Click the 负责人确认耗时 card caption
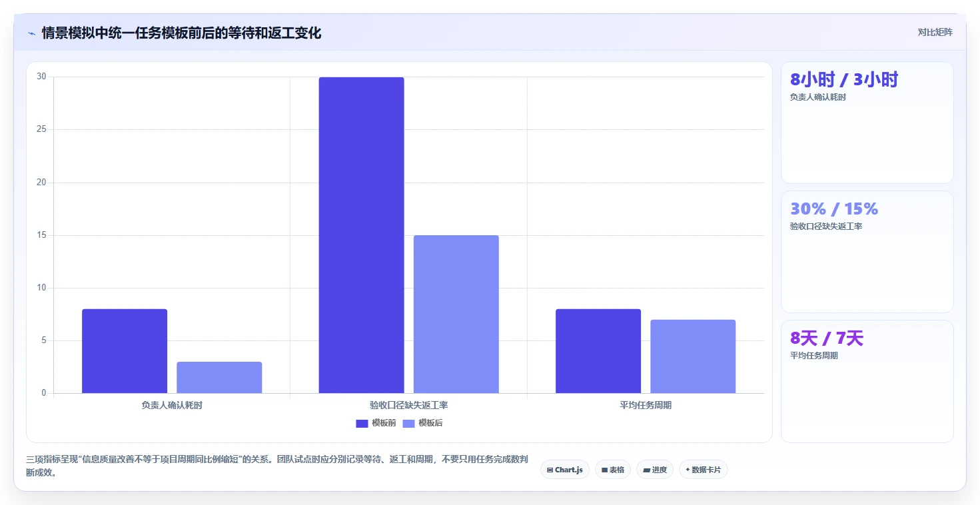 tap(818, 97)
